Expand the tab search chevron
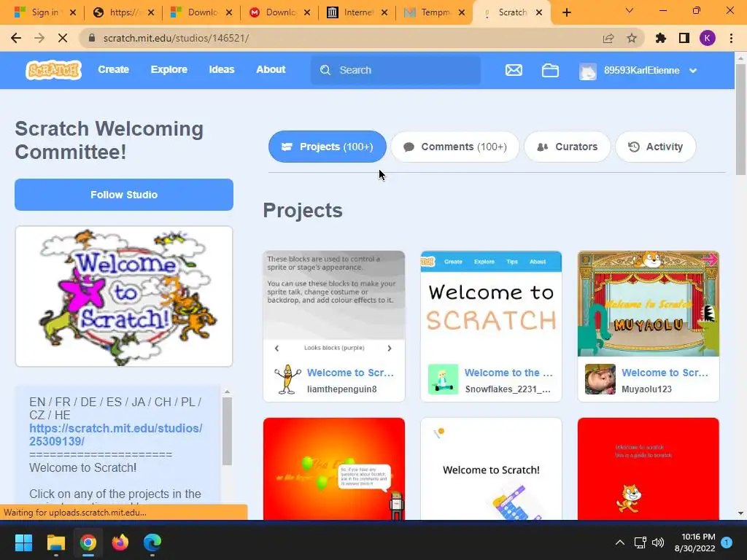747x560 pixels. coord(630,10)
